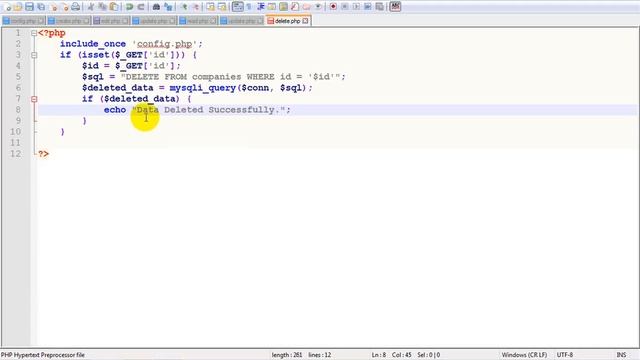640x360 pixels.
Task: Click the ABC spell-check icon
Action: 395,7
